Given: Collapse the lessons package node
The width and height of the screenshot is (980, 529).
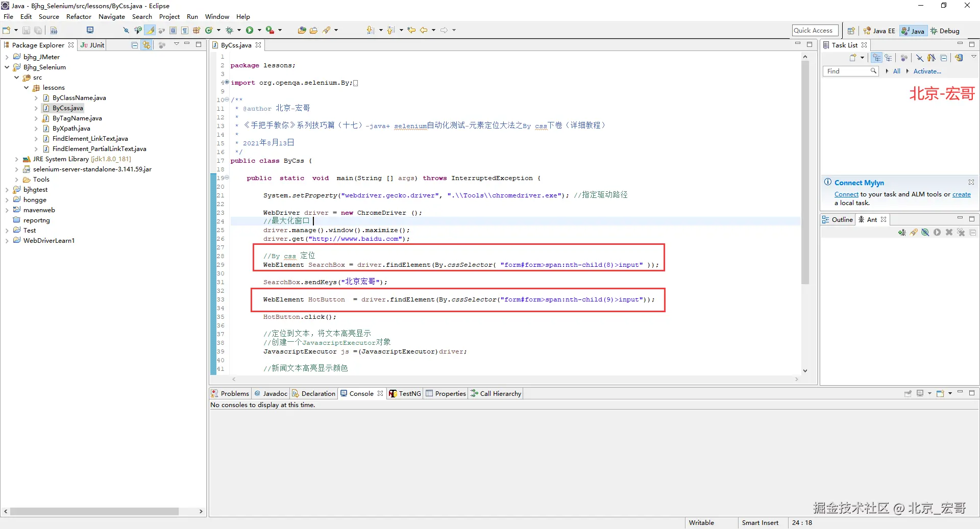Looking at the screenshot, I should pyautogui.click(x=27, y=88).
